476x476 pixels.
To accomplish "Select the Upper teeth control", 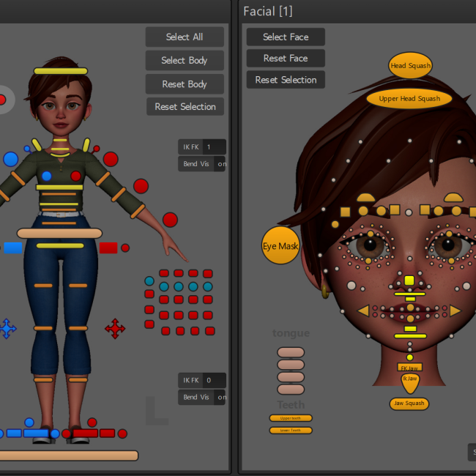I will (291, 418).
